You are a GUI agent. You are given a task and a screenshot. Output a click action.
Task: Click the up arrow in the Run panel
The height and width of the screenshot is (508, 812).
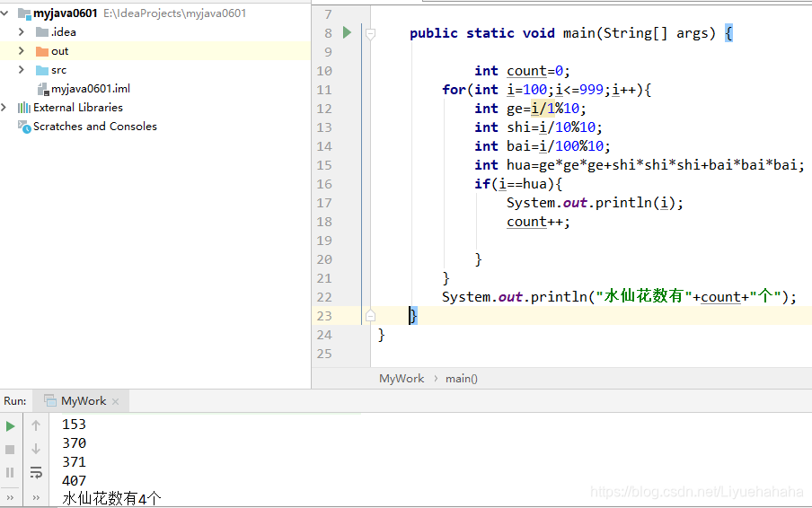[36, 425]
